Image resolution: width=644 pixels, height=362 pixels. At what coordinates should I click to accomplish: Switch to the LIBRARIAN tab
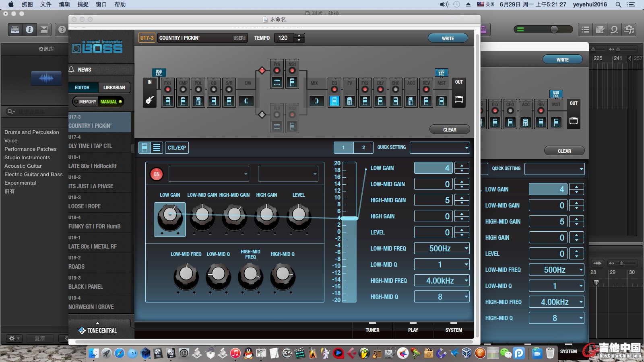114,87
